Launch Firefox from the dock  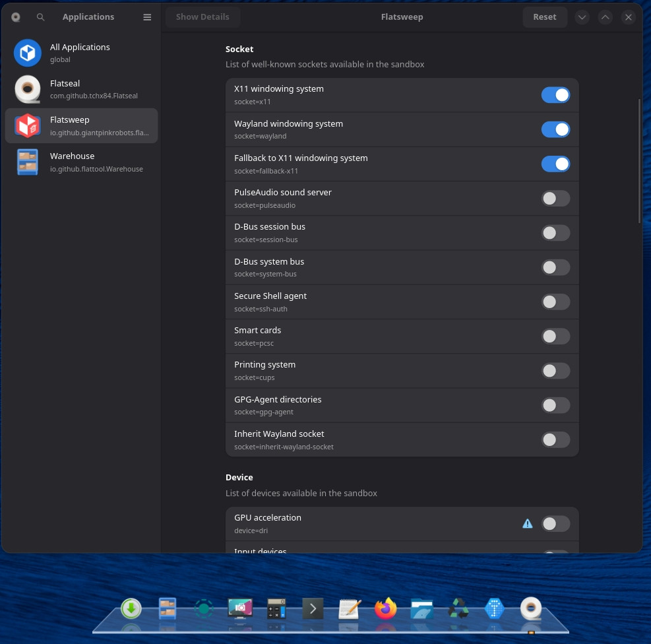pos(386,608)
